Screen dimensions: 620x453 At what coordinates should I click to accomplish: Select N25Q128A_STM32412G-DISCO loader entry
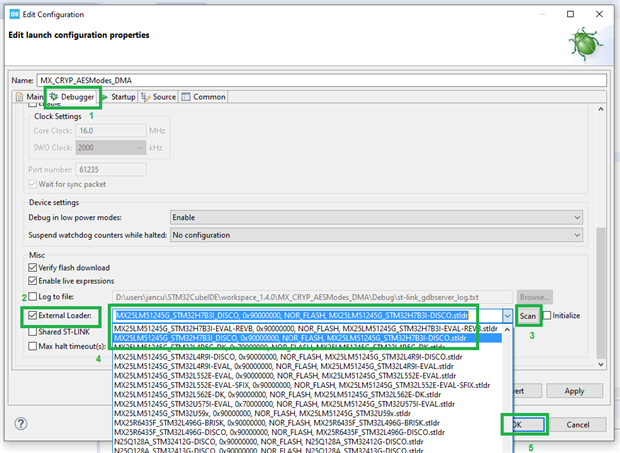coord(307,442)
